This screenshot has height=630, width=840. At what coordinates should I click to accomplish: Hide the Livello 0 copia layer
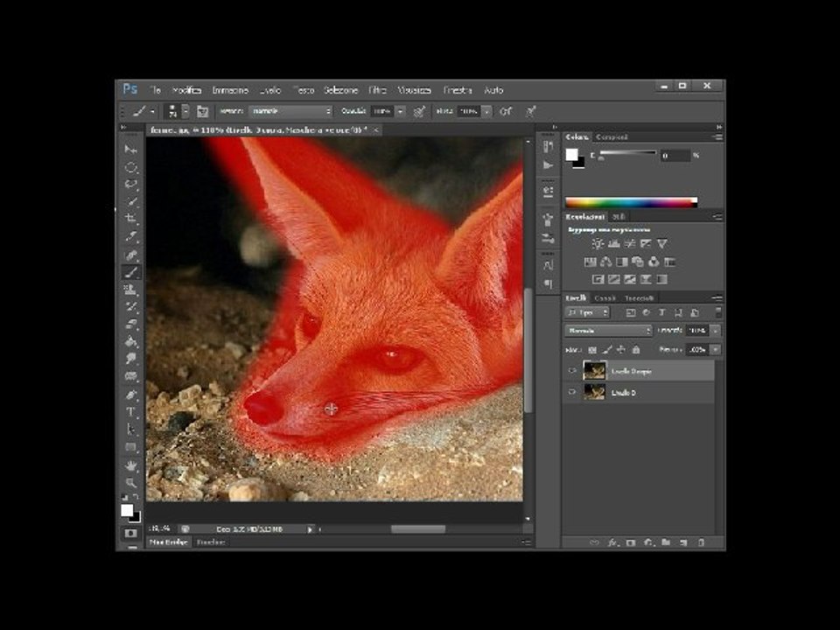pos(571,371)
